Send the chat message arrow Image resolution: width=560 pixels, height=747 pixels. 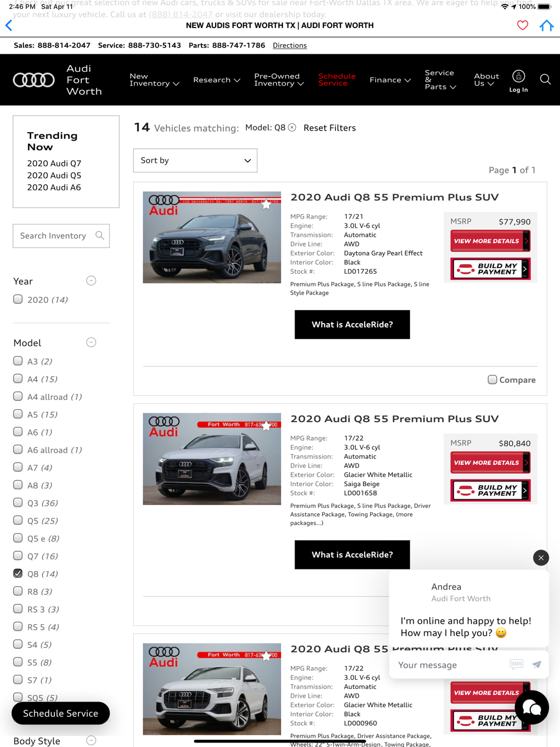[x=536, y=665]
